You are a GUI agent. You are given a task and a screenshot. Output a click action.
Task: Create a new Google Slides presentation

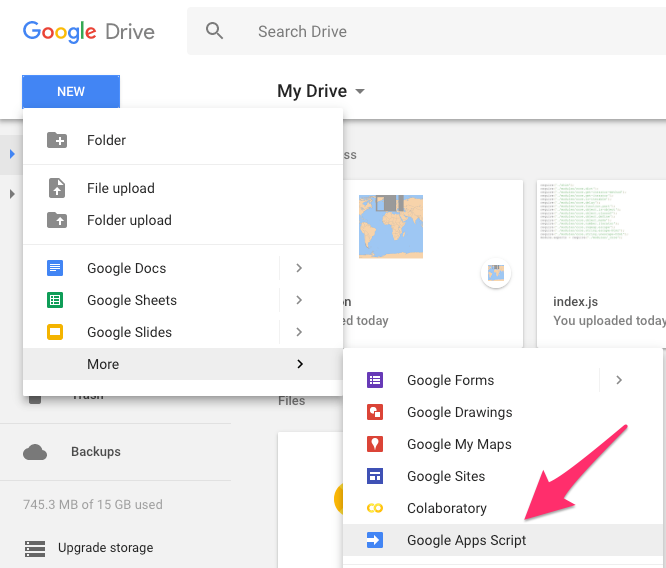[151, 332]
